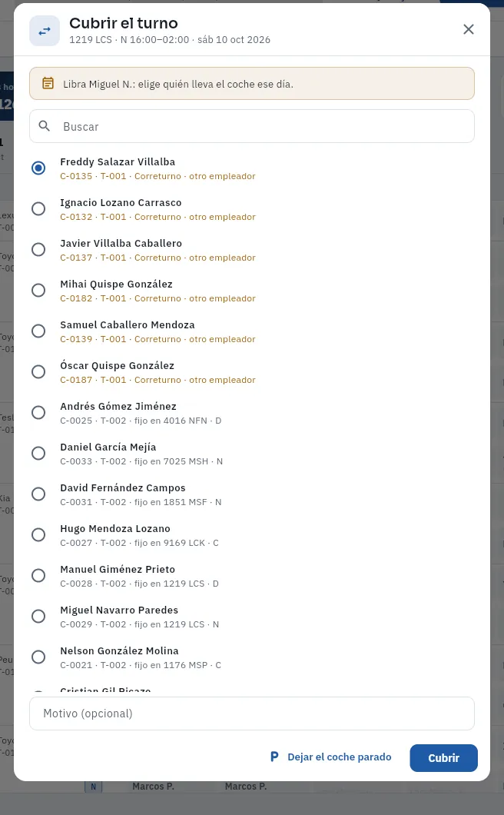The width and height of the screenshot is (504, 815).
Task: Click the swap arrows icon beside Cubrir el turno
Action: [x=45, y=31]
